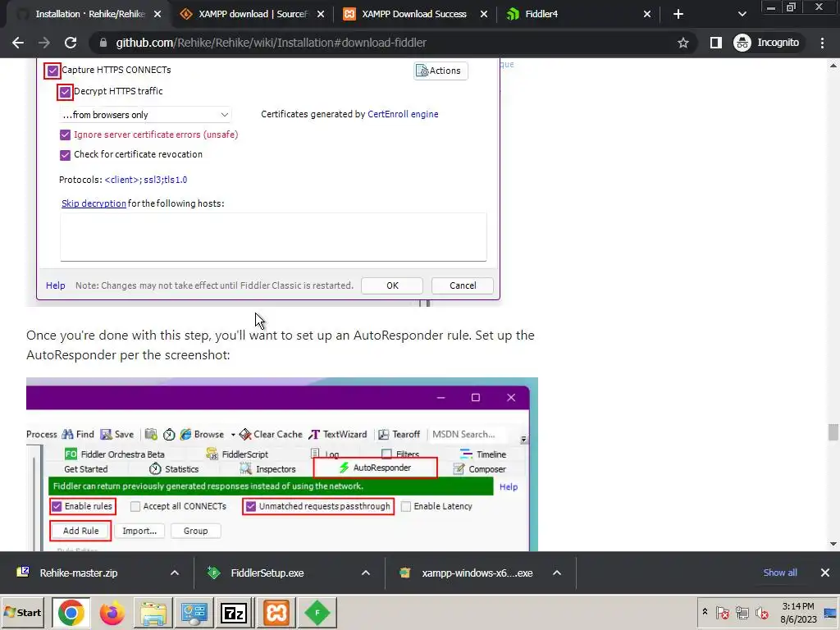This screenshot has height=630, width=840.
Task: Toggle Decrypt HTTPS traffic checkbox
Action: (65, 92)
